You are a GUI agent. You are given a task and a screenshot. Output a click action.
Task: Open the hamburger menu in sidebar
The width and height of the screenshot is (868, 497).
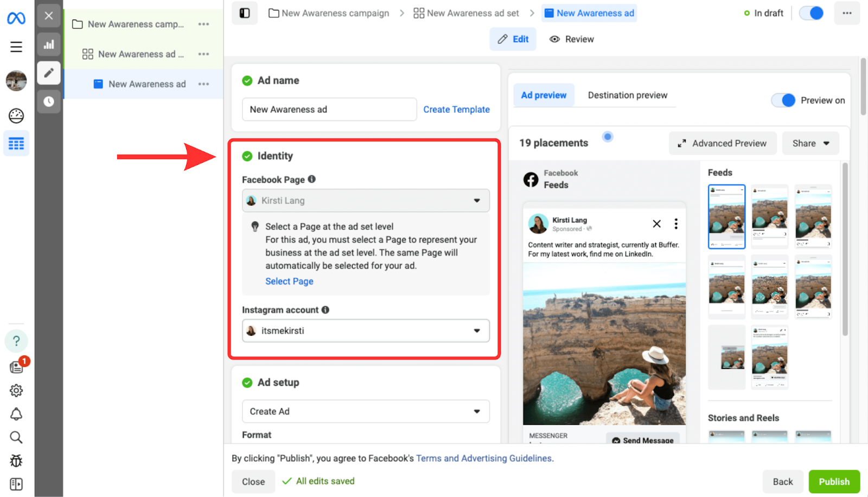coord(16,47)
